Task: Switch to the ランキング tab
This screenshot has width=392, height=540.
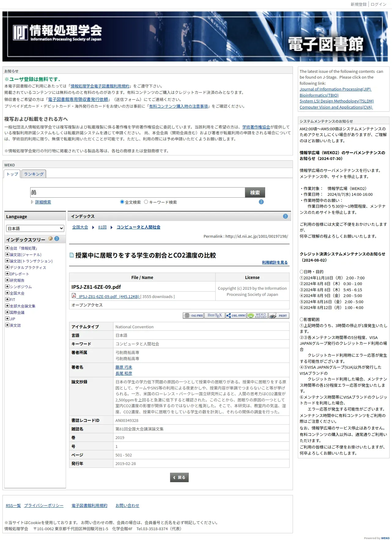Action: click(34, 174)
